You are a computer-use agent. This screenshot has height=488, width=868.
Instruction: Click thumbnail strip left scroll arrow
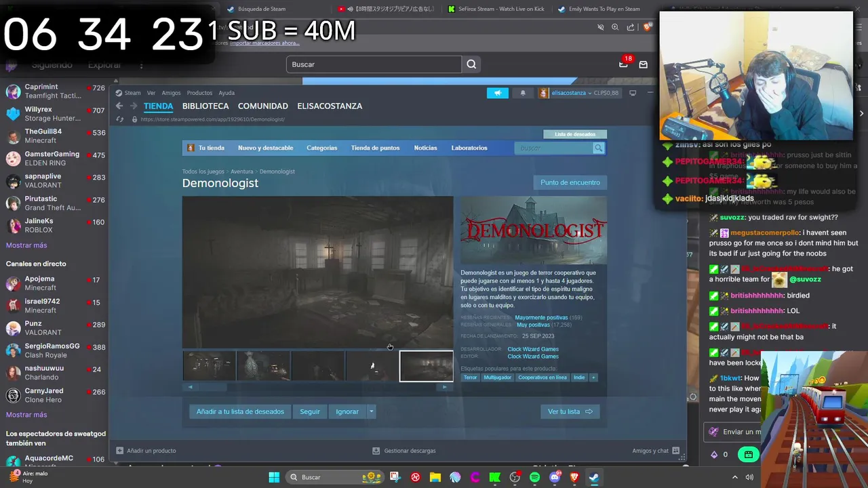(190, 387)
